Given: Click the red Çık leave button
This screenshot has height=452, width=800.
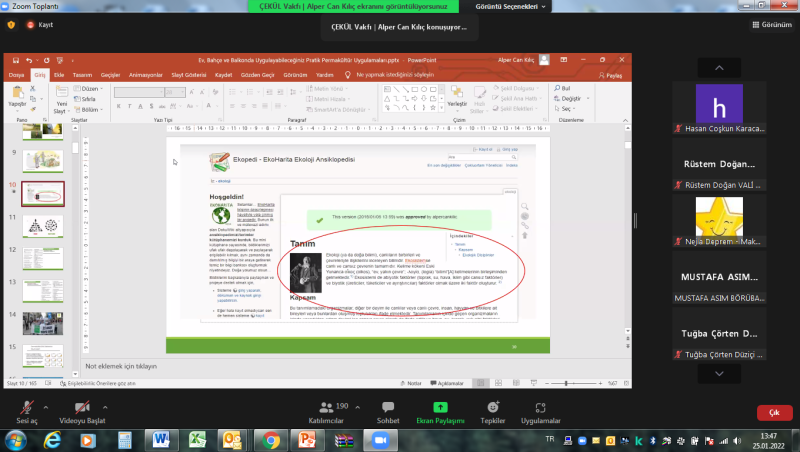Looking at the screenshot, I should click(x=773, y=412).
